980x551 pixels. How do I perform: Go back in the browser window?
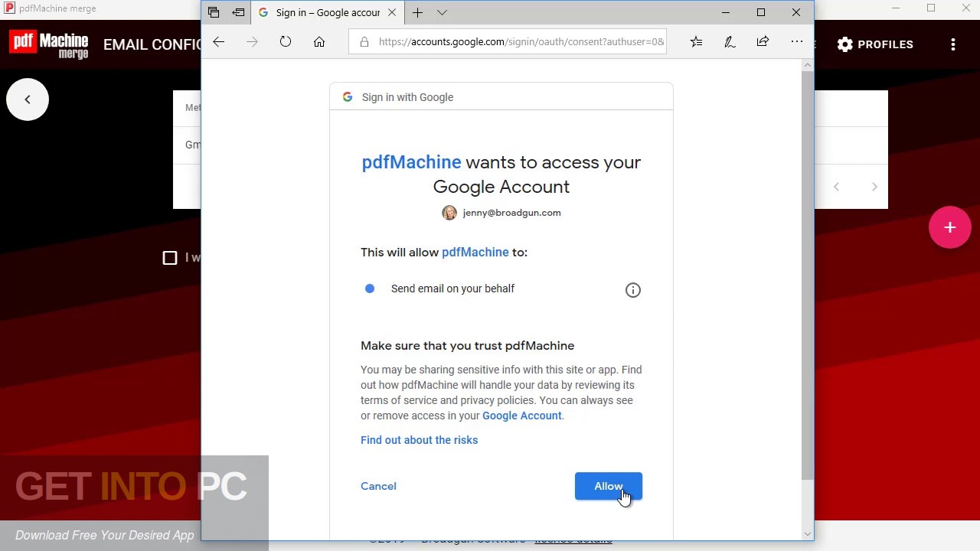click(x=219, y=42)
